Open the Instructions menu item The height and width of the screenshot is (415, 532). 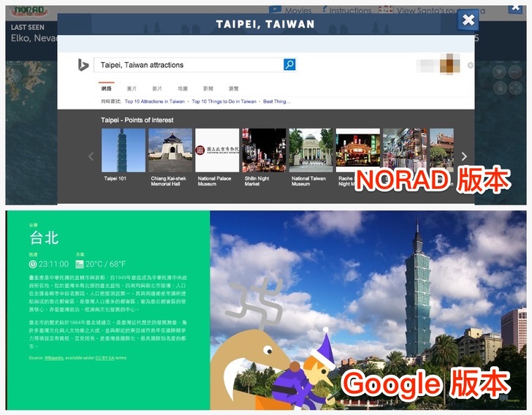[x=346, y=10]
